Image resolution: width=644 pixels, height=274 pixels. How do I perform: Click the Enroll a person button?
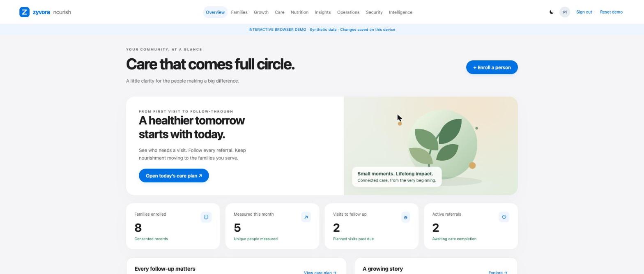pyautogui.click(x=492, y=67)
